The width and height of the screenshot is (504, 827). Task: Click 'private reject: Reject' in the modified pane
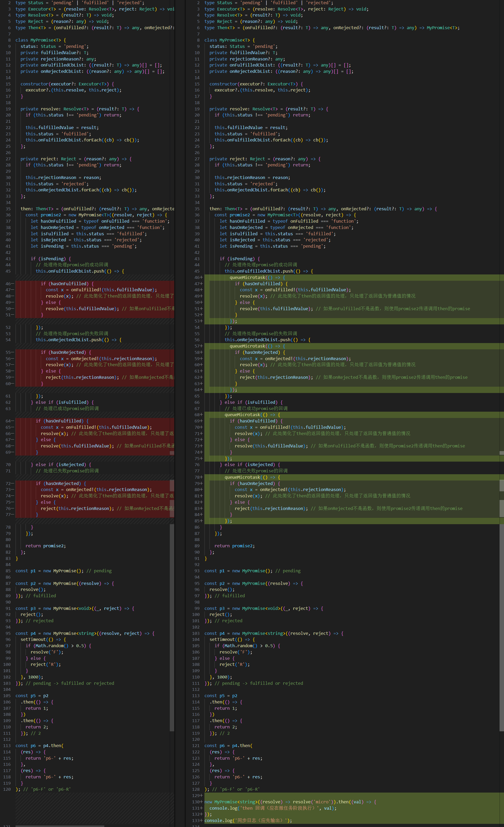[x=237, y=159]
